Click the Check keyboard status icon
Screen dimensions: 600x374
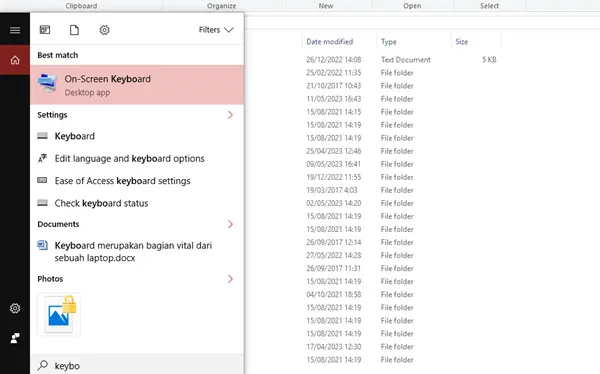click(x=42, y=203)
